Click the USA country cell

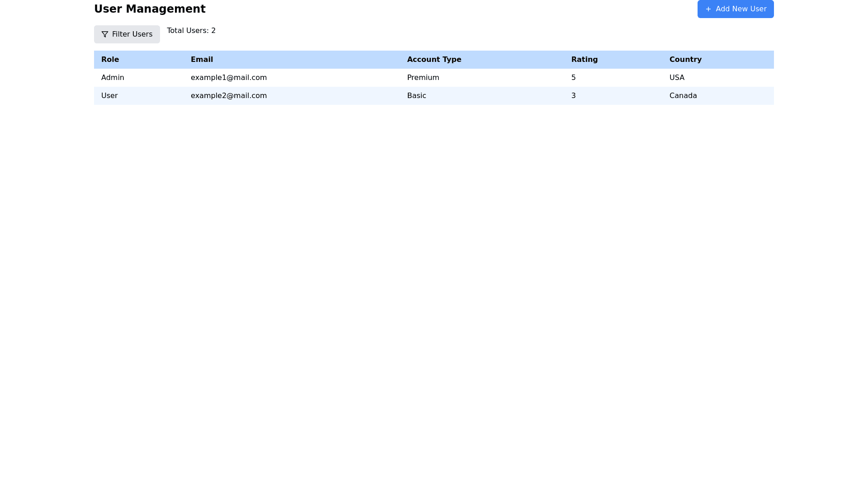coord(677,78)
